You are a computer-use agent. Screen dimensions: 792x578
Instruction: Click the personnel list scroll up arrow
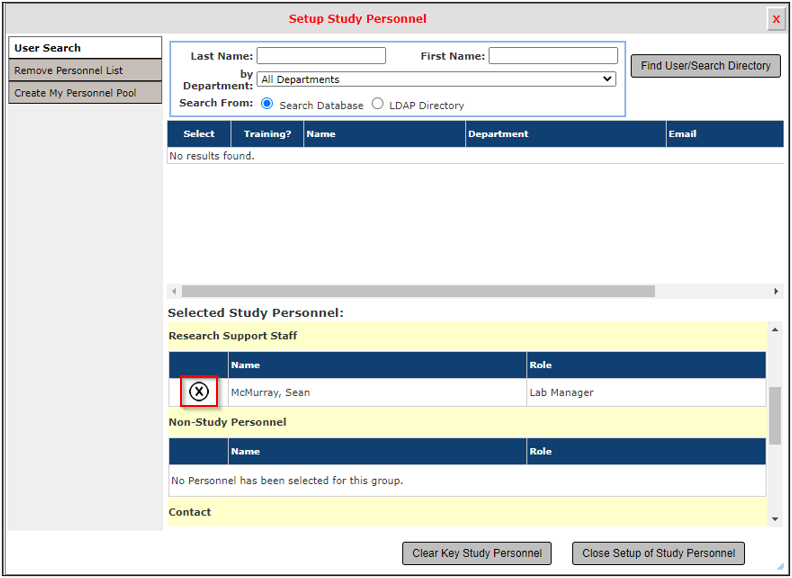[775, 330]
